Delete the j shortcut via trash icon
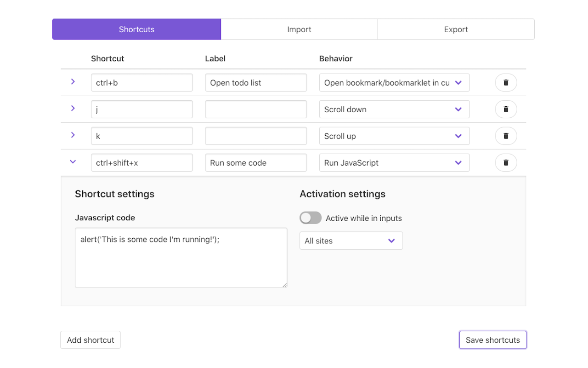The image size is (588, 368). click(506, 109)
